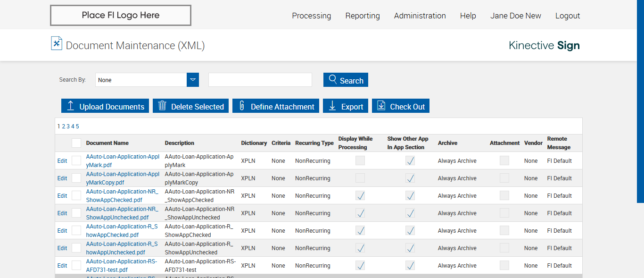Screen dimensions: 644x278
Task: Click the paperclip icon on Define Attachment
Action: [242, 106]
